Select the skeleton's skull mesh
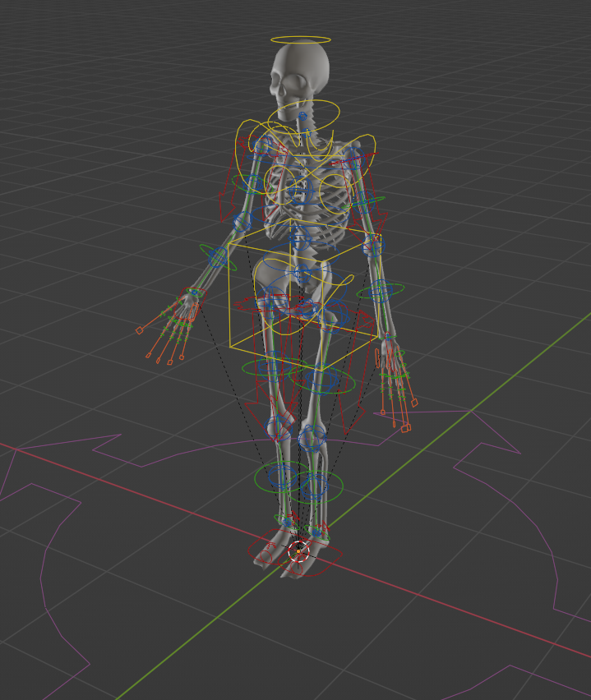 click(299, 81)
